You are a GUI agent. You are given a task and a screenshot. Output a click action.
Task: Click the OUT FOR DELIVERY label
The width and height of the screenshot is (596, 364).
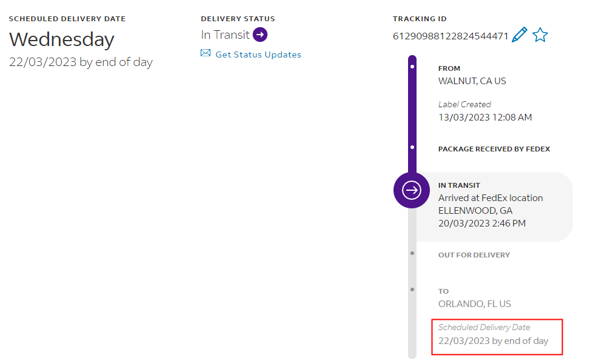[474, 255]
